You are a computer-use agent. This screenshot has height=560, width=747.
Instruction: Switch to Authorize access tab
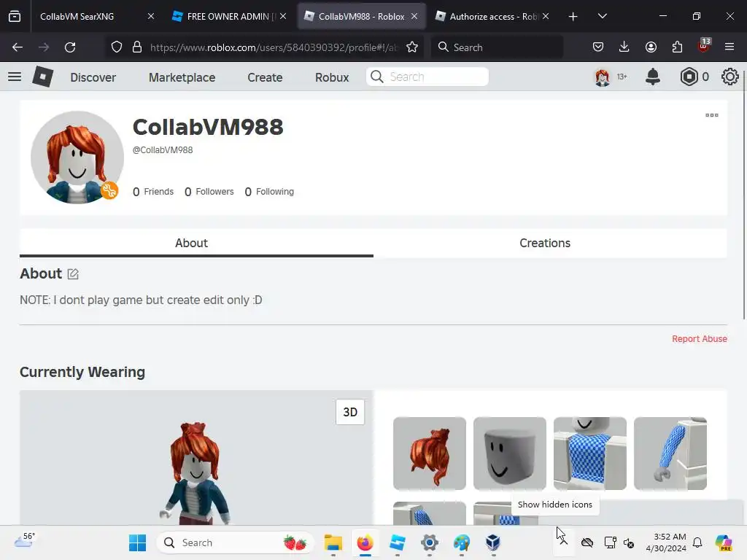[492, 17]
